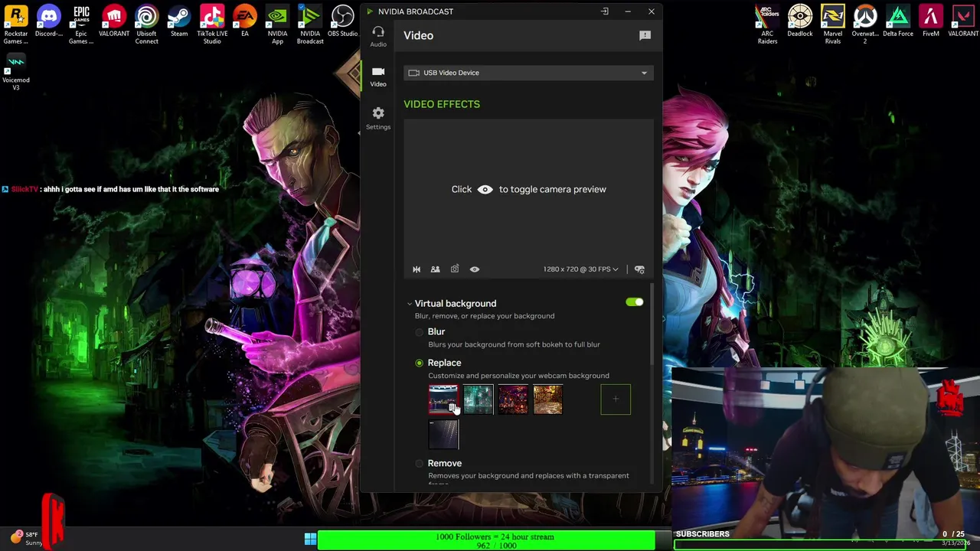The height and width of the screenshot is (551, 980).
Task: Open the weather widget showing 58°F
Action: (x=26, y=539)
